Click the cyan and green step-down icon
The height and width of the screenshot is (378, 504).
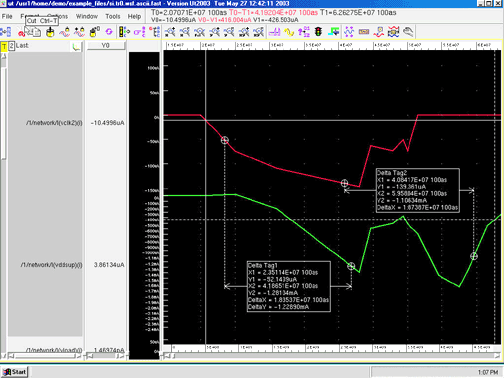click(333, 32)
